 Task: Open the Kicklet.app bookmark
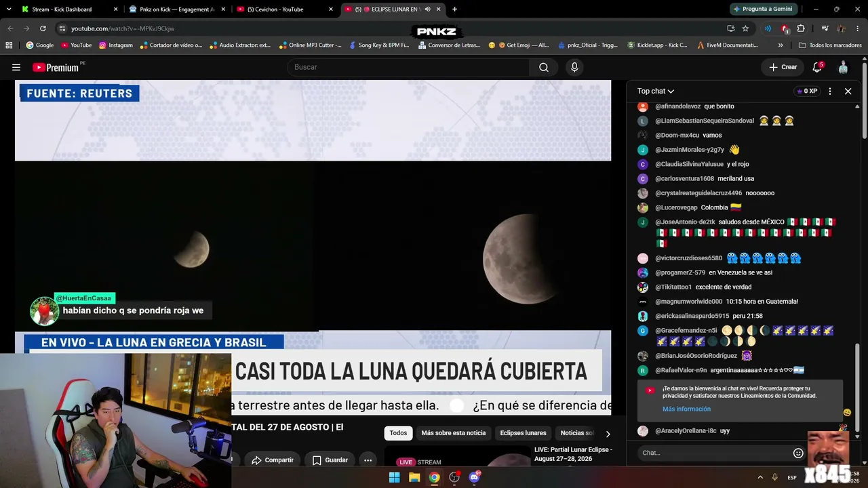(x=657, y=45)
